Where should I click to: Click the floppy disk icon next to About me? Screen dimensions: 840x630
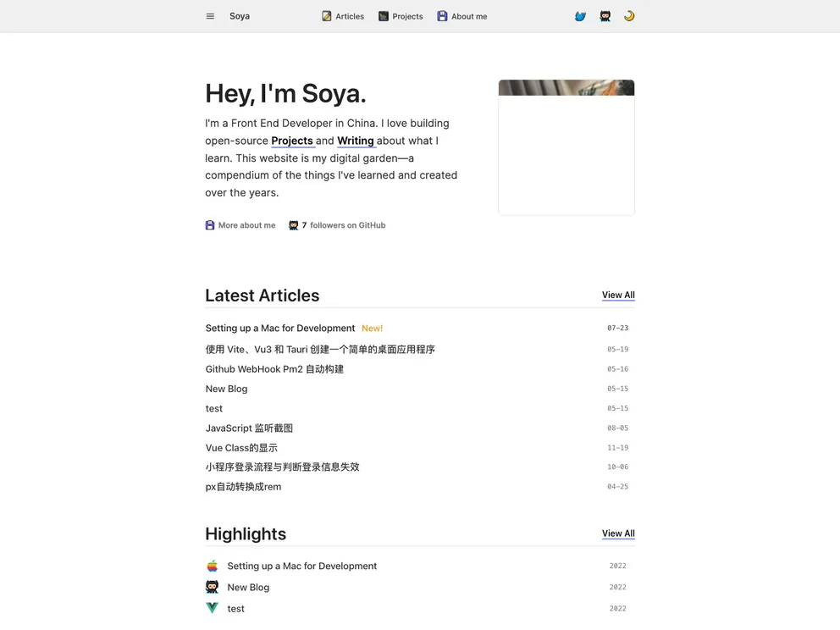[x=441, y=15]
